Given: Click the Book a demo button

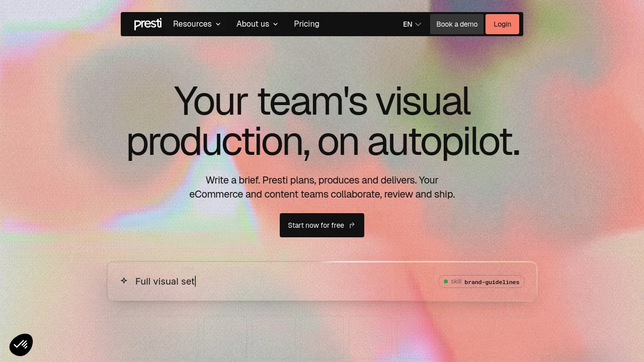Looking at the screenshot, I should pyautogui.click(x=457, y=24).
